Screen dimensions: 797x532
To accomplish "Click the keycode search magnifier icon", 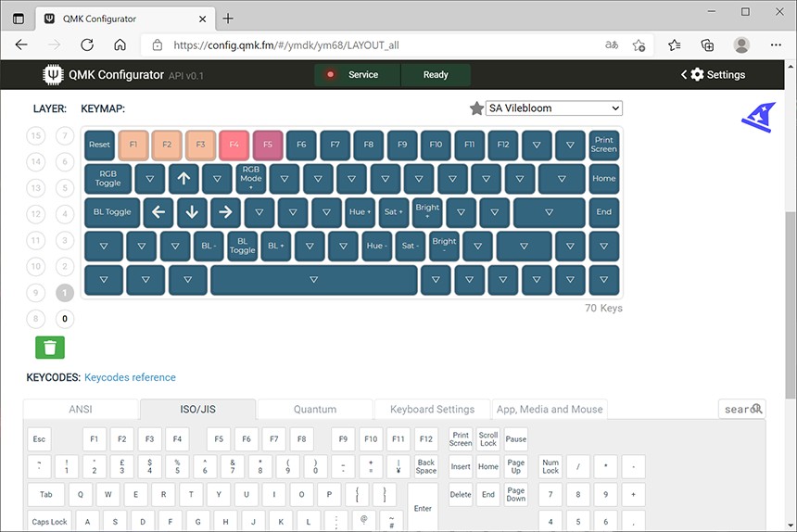I will (756, 409).
